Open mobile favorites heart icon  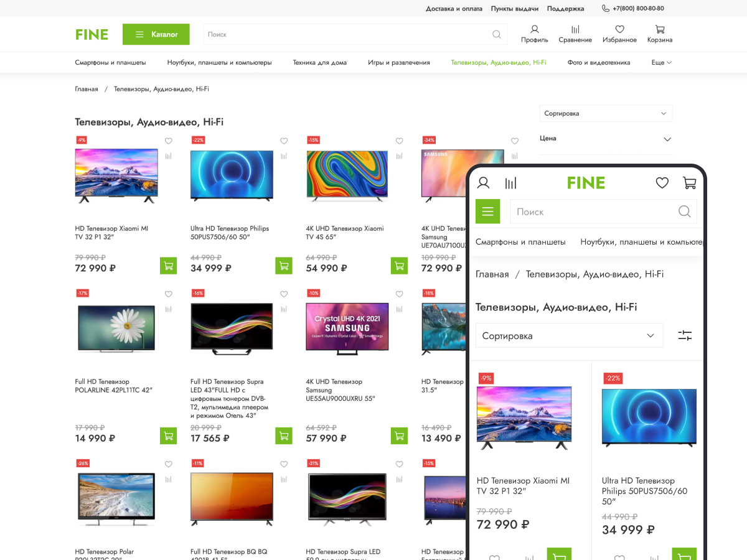[662, 183]
